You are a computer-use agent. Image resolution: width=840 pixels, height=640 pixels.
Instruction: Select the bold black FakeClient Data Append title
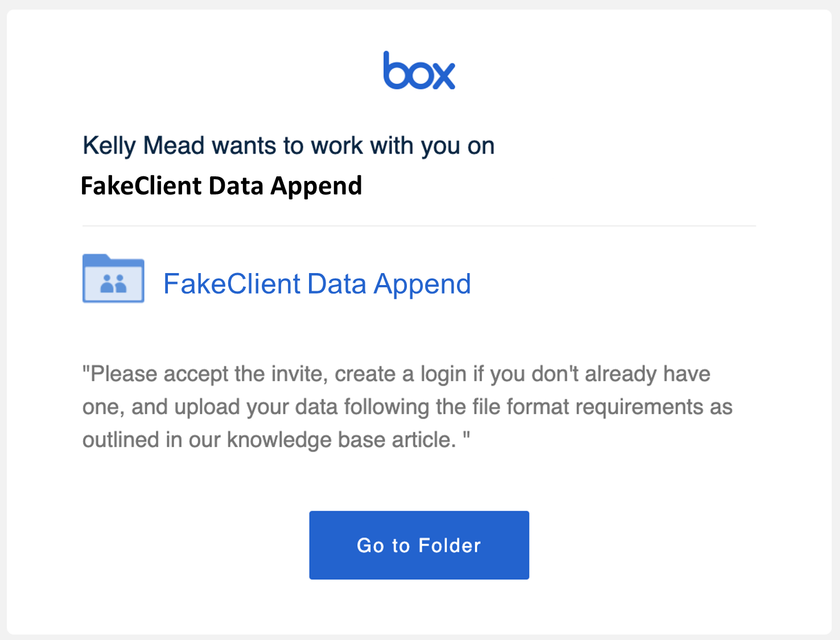[221, 186]
